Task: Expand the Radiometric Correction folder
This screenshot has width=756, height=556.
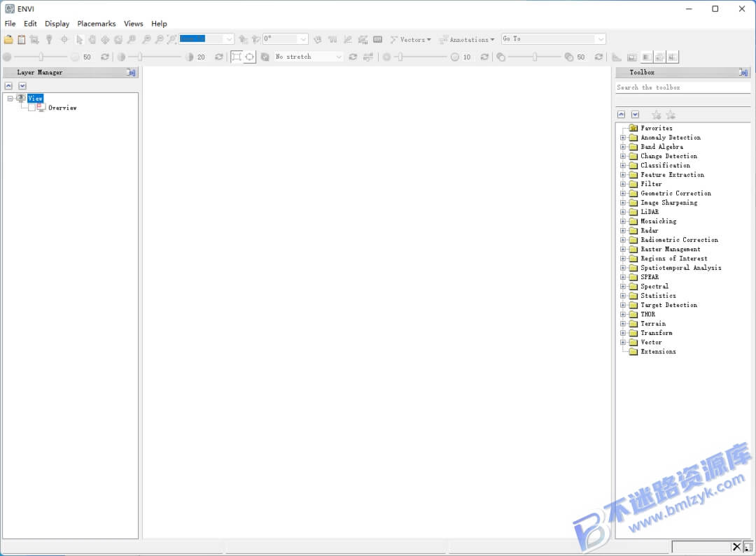Action: click(x=623, y=240)
